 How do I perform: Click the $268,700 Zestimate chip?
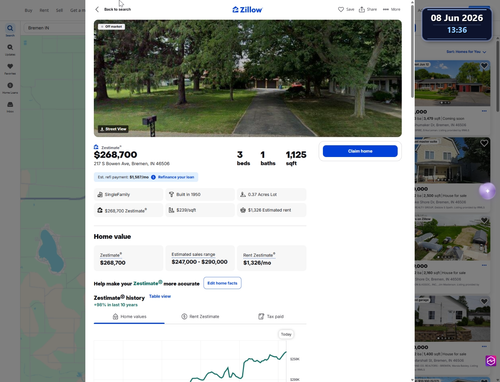(x=128, y=210)
